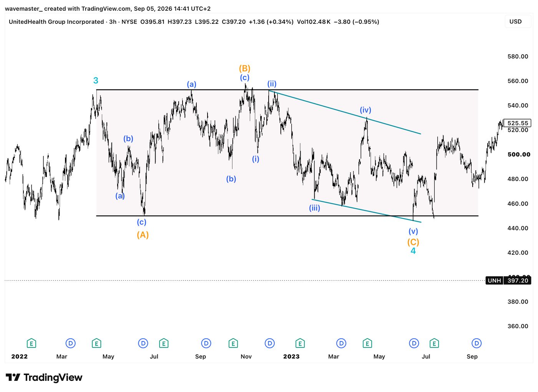Click the 460.00 price axis label
This screenshot has height=392, width=538.
518,204
